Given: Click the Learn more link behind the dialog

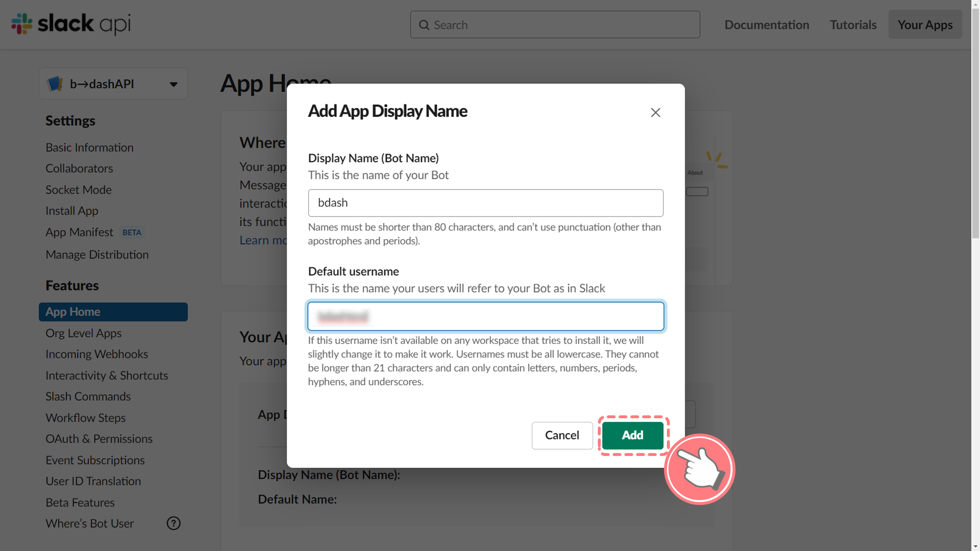Looking at the screenshot, I should (x=263, y=240).
